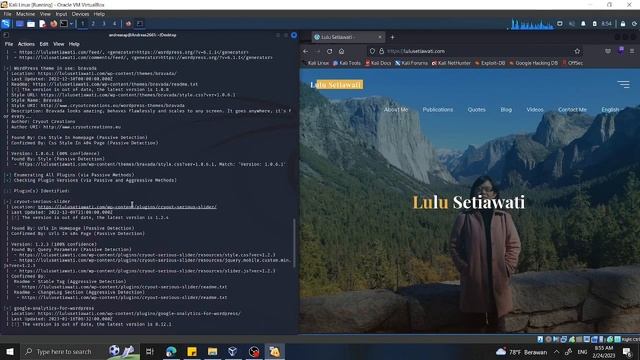The image size is (640, 360).
Task: Click the cryout-serious-slider plugin location URL
Action: [x=127, y=207]
